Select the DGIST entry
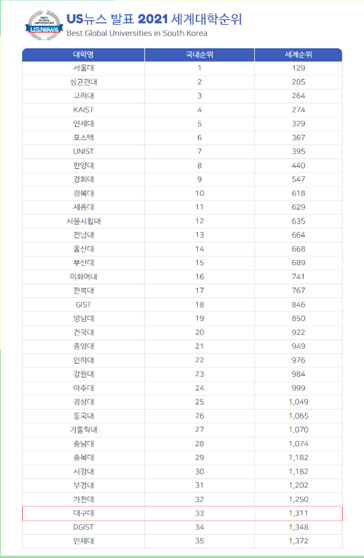 click(83, 527)
